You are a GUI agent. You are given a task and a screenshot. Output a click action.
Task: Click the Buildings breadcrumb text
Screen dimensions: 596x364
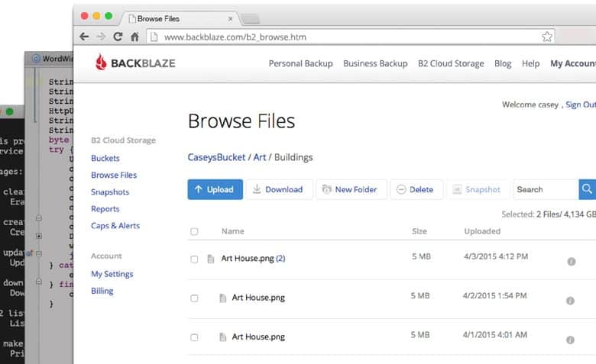coord(293,157)
